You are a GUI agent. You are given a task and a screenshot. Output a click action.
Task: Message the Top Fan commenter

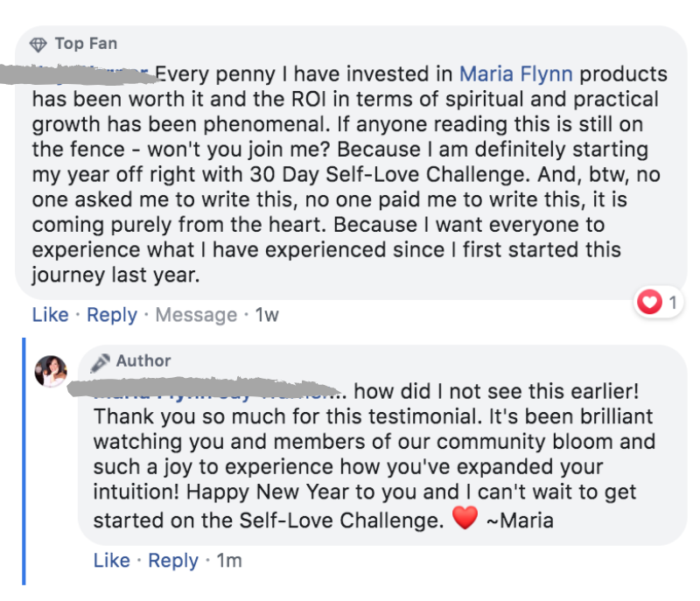click(x=196, y=315)
